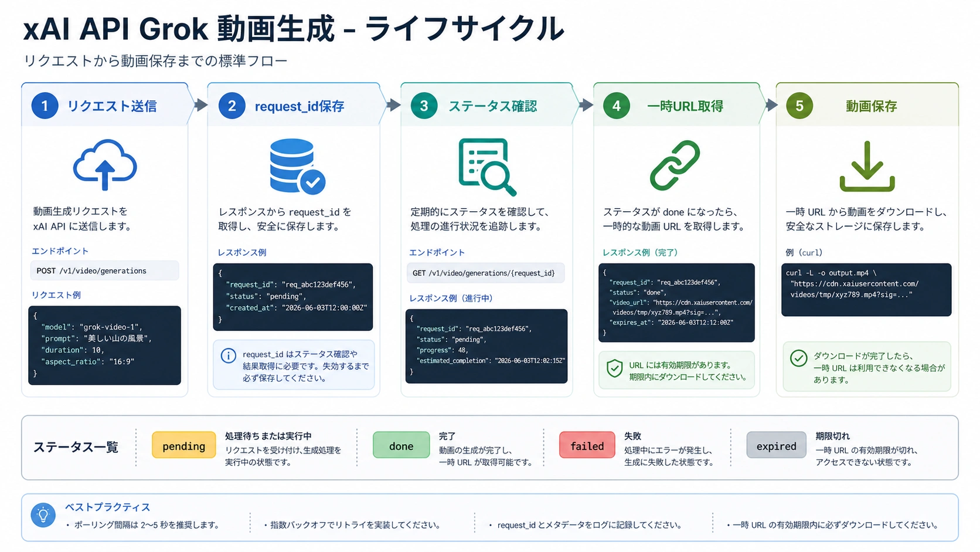Screen dimensions: 980x552
Task: Click the リクエスト例 label
Action: (56, 295)
